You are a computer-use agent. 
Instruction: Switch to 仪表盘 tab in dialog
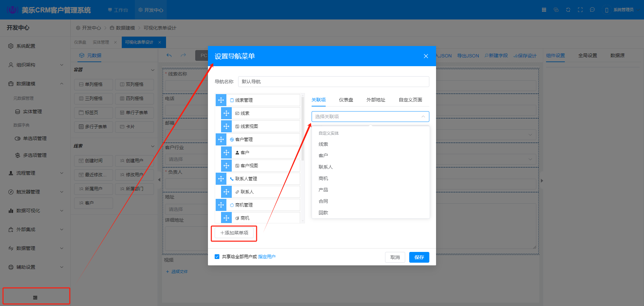[x=346, y=100]
